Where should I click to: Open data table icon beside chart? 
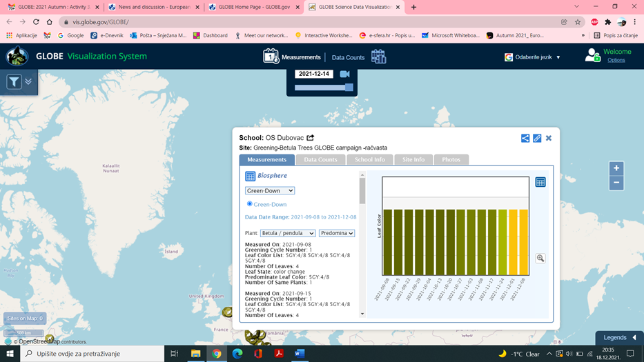(x=540, y=182)
